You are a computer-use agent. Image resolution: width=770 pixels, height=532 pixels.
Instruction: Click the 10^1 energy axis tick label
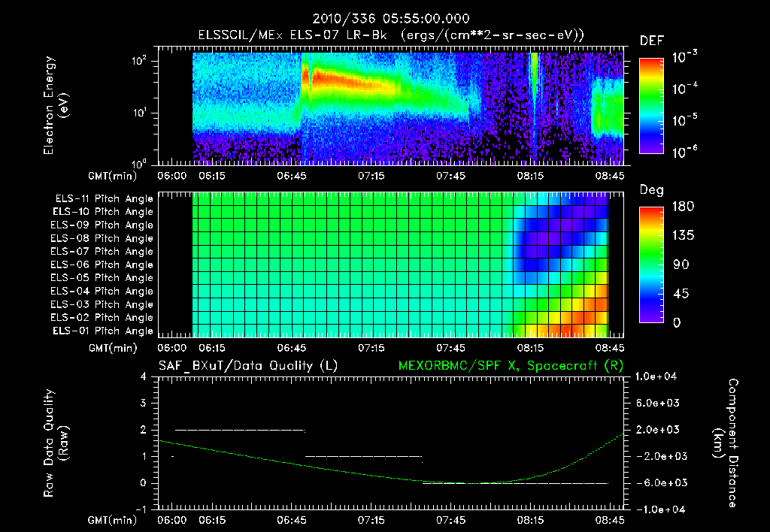(x=139, y=113)
